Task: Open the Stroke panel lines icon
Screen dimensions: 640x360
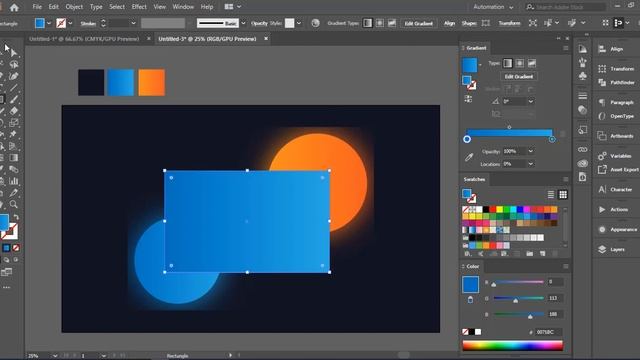Action: pos(582,96)
